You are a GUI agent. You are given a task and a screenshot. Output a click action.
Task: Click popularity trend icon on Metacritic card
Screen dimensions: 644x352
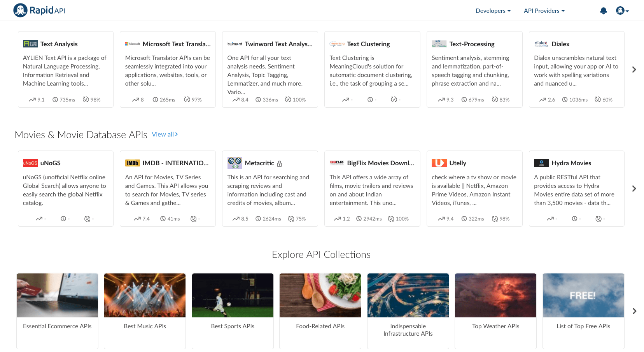point(236,219)
